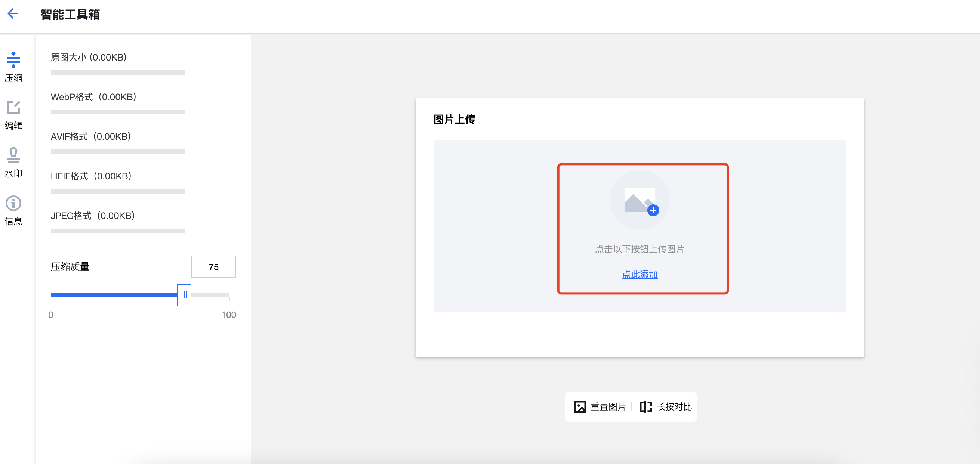This screenshot has height=464, width=980.
Task: Select the 压缩 compress tool icon
Action: pyautogui.click(x=13, y=60)
